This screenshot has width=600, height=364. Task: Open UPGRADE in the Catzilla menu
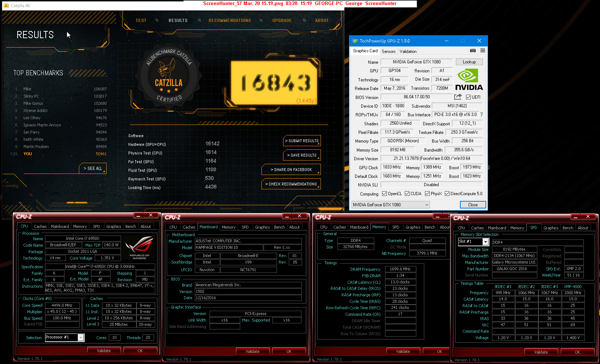point(282,21)
